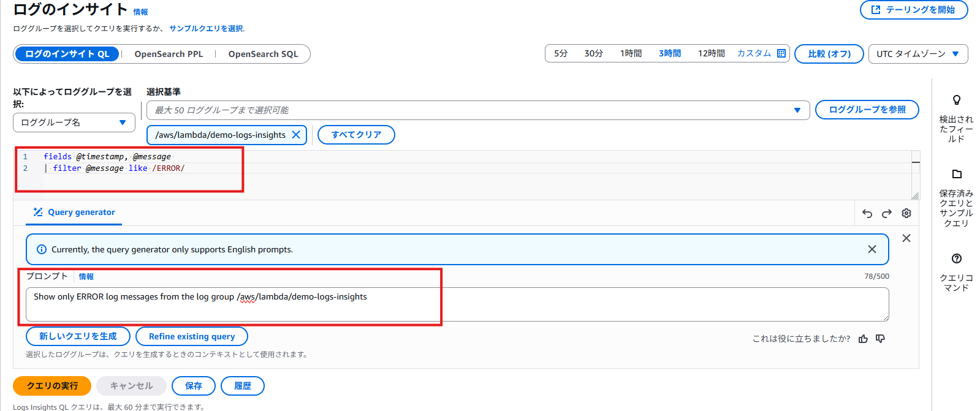The height and width of the screenshot is (411, 980).
Task: Click the undo arrow icon in Query generator
Action: [867, 213]
